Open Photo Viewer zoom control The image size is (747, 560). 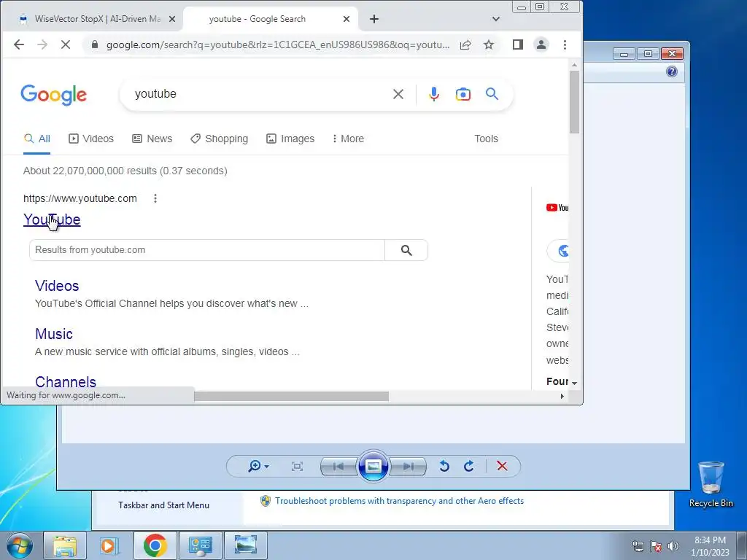pos(258,466)
